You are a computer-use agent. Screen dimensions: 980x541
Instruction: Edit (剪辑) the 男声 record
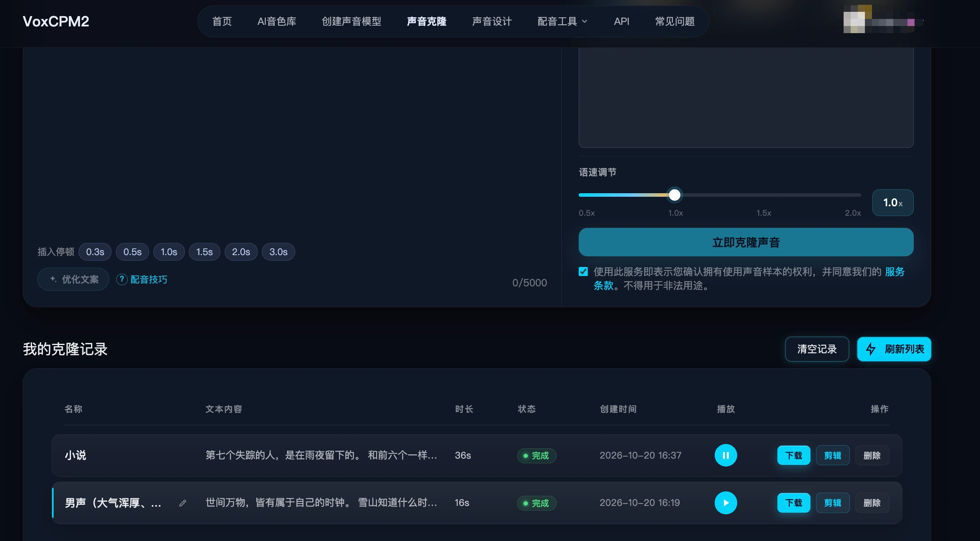(833, 503)
